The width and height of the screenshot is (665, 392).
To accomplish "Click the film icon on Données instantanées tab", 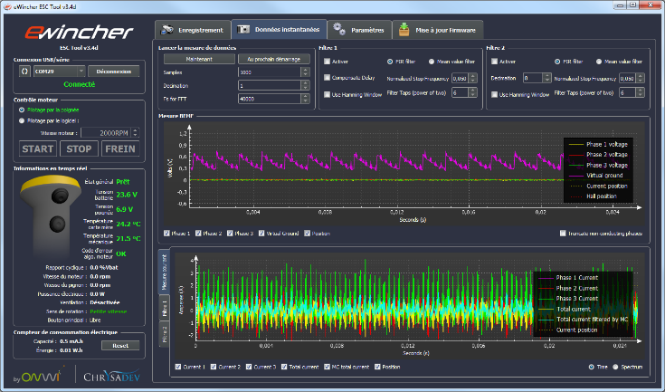I will coord(243,29).
